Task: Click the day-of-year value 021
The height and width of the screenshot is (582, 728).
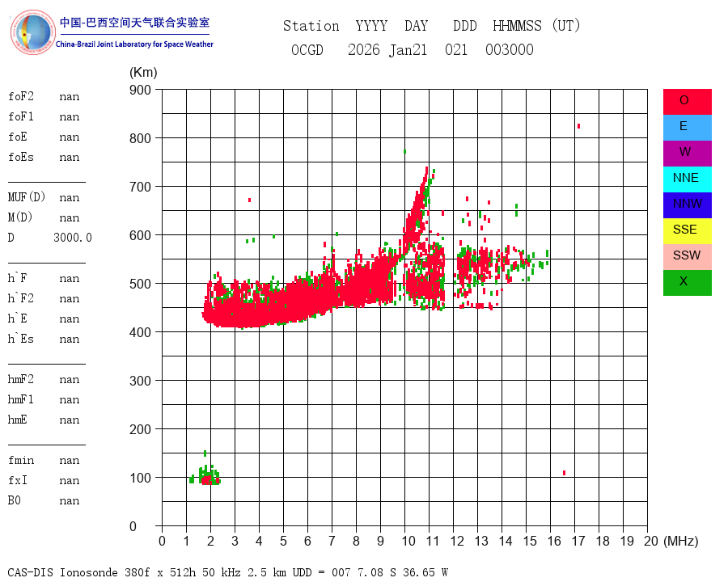Action: coord(456,49)
